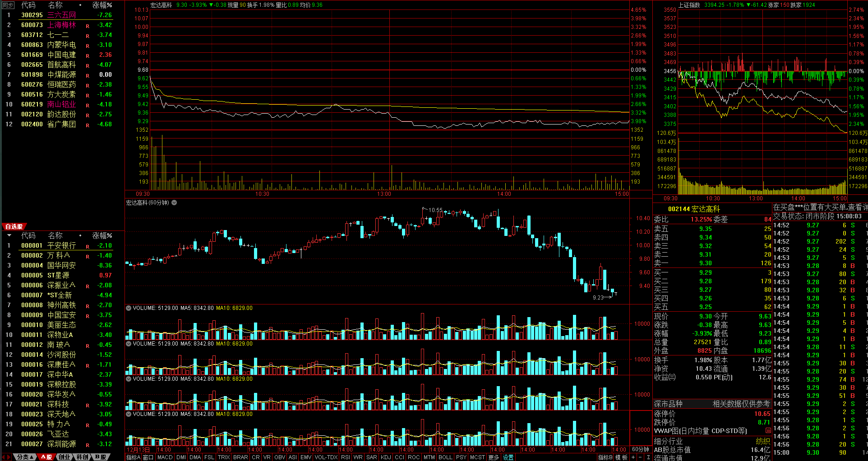Viewport: 868px width, 461px height.
Task: Sort 自选股 list by 名称 column
Action: [55, 235]
